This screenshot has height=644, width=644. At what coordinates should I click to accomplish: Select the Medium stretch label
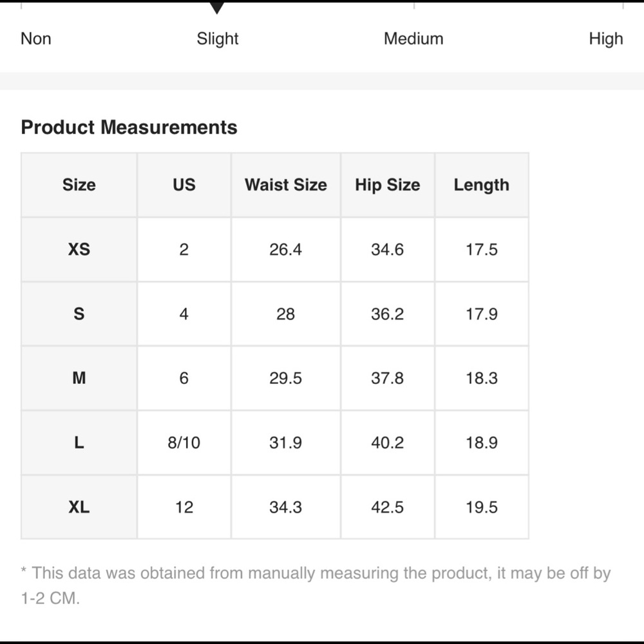click(413, 39)
